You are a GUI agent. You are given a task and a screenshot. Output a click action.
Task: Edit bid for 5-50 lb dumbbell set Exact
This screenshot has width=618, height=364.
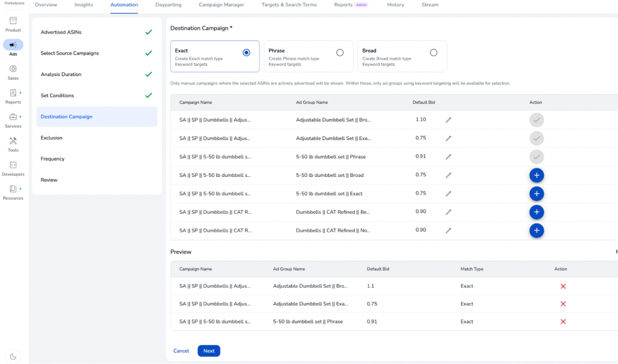448,194
